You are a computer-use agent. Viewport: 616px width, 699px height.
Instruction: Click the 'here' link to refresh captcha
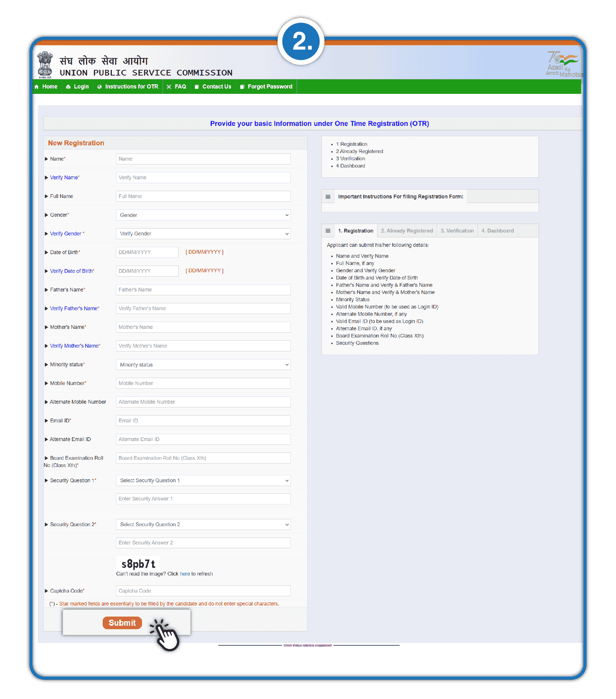pos(185,574)
